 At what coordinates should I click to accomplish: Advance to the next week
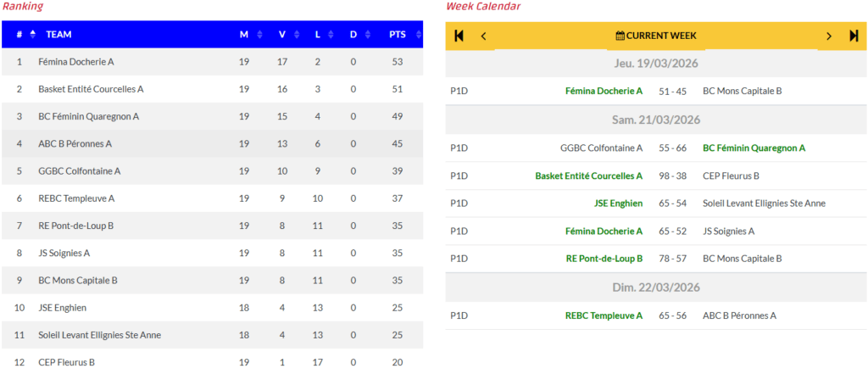coord(829,36)
